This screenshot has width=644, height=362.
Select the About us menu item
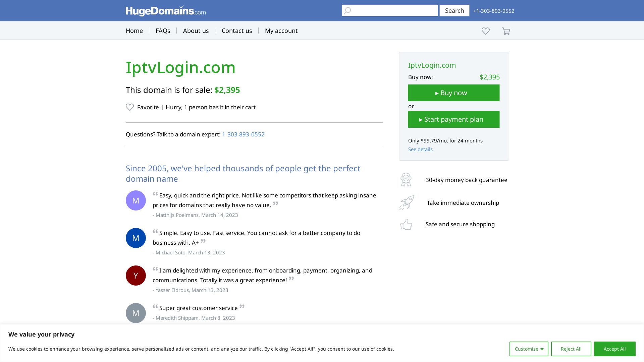[x=196, y=31]
